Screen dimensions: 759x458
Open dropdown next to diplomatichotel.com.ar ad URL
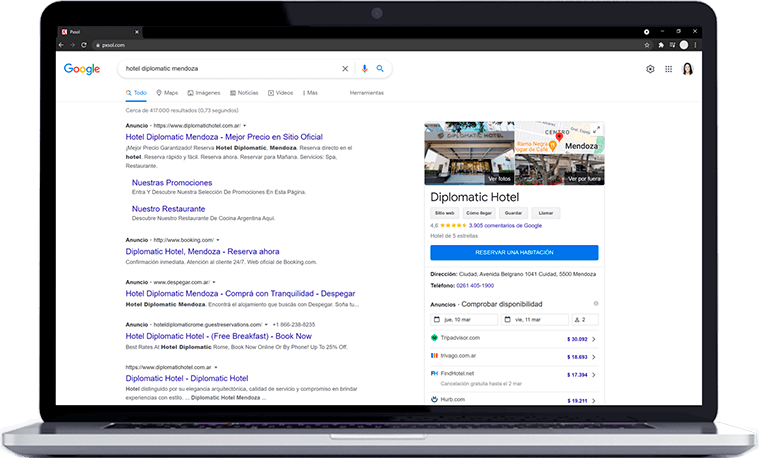(x=245, y=125)
